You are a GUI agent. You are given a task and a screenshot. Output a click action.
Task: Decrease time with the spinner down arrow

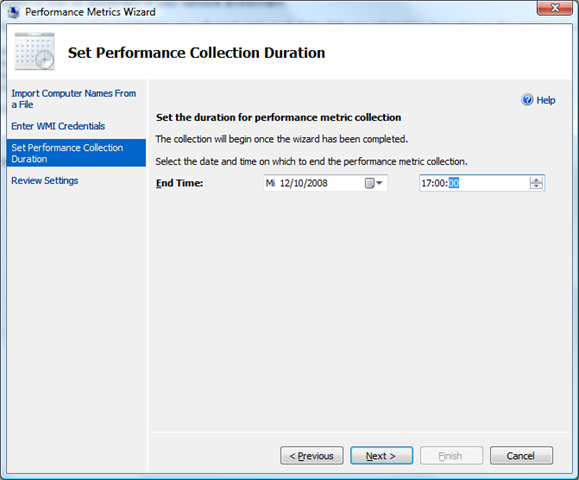coord(536,186)
